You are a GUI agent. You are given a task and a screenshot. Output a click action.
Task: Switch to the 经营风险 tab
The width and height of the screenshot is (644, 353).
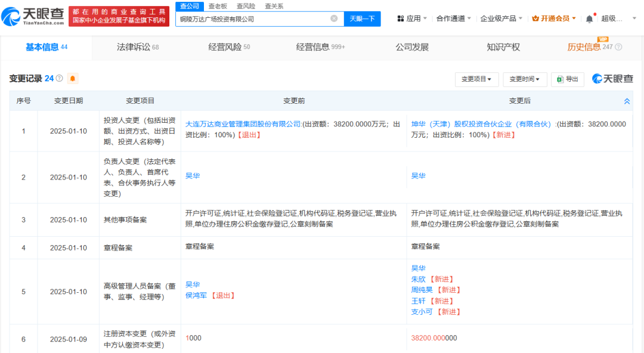click(x=229, y=47)
